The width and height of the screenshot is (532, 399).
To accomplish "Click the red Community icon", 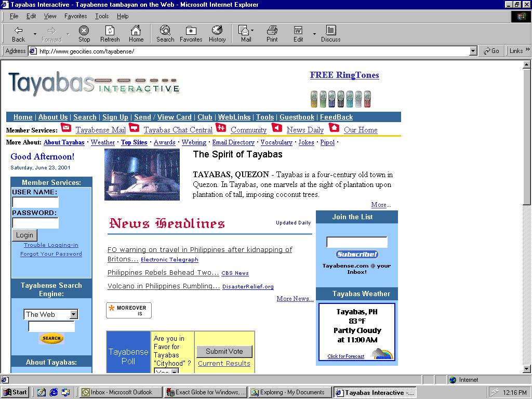I will coord(221,128).
